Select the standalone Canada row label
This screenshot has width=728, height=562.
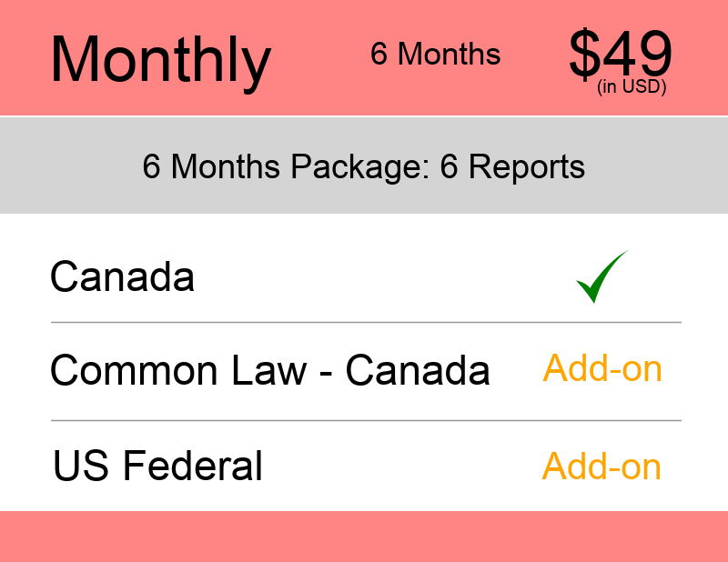[x=122, y=276]
